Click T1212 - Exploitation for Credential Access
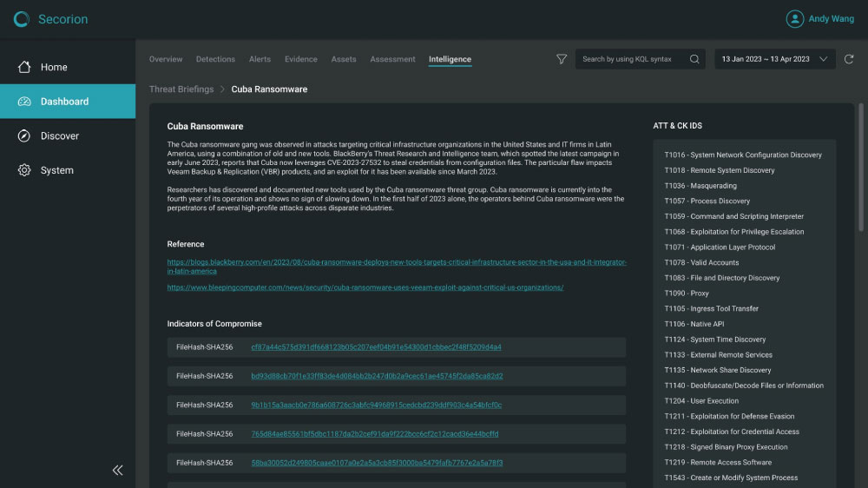Viewport: 868px width, 488px height. 732,432
